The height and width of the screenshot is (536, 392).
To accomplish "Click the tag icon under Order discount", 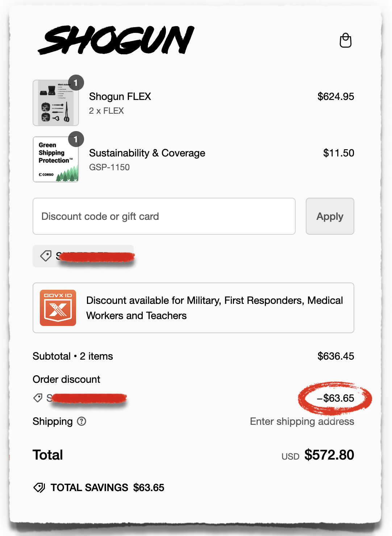I will [38, 398].
